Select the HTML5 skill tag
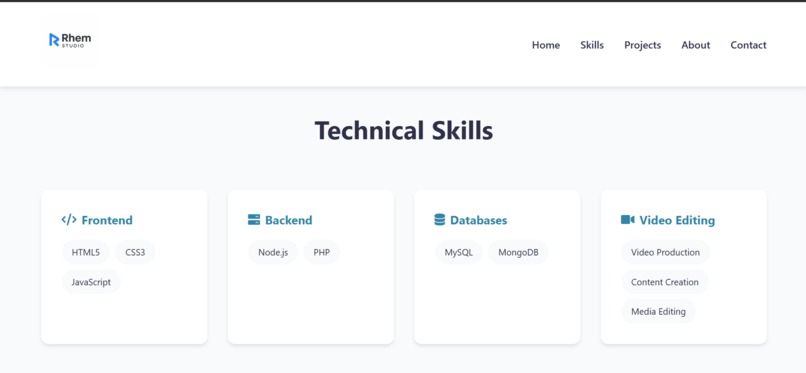The width and height of the screenshot is (806, 373). click(86, 252)
